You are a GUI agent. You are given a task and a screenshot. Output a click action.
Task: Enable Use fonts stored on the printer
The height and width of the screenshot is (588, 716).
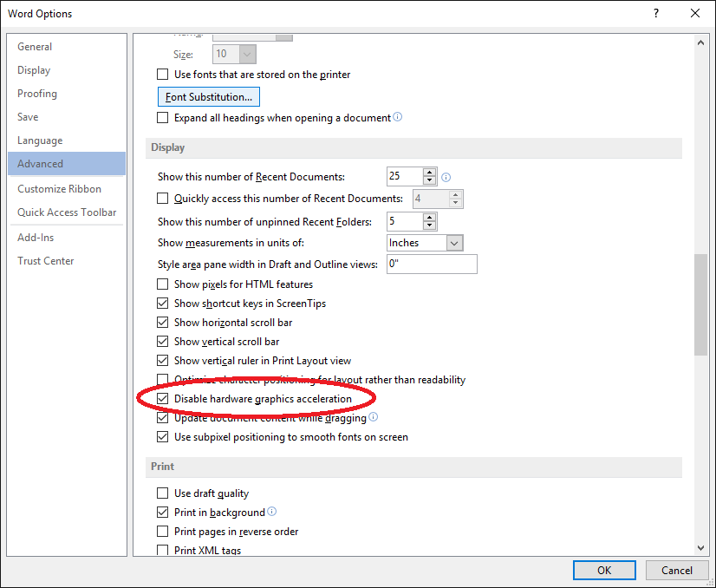tap(163, 74)
